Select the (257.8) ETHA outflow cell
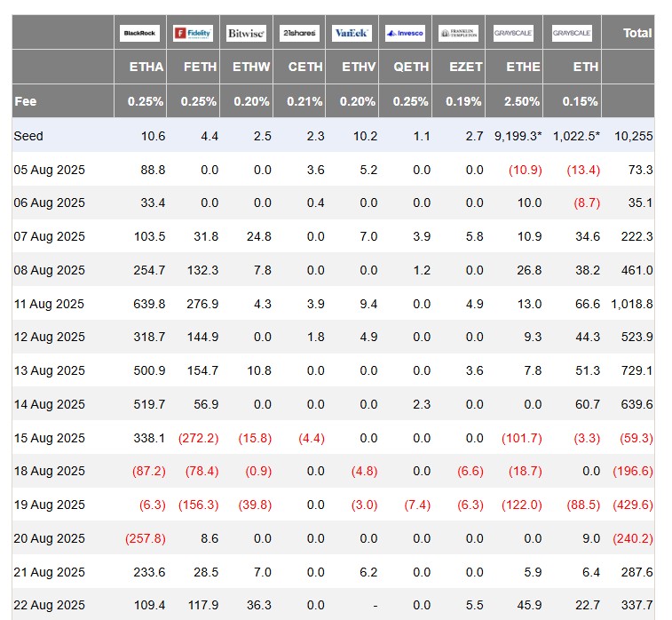 146,538
